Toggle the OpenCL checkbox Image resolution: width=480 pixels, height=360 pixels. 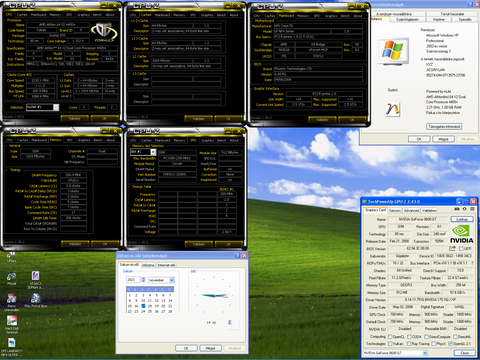point(390,337)
